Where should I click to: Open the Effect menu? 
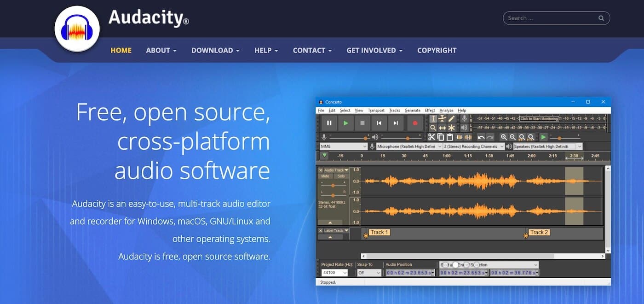coord(429,110)
